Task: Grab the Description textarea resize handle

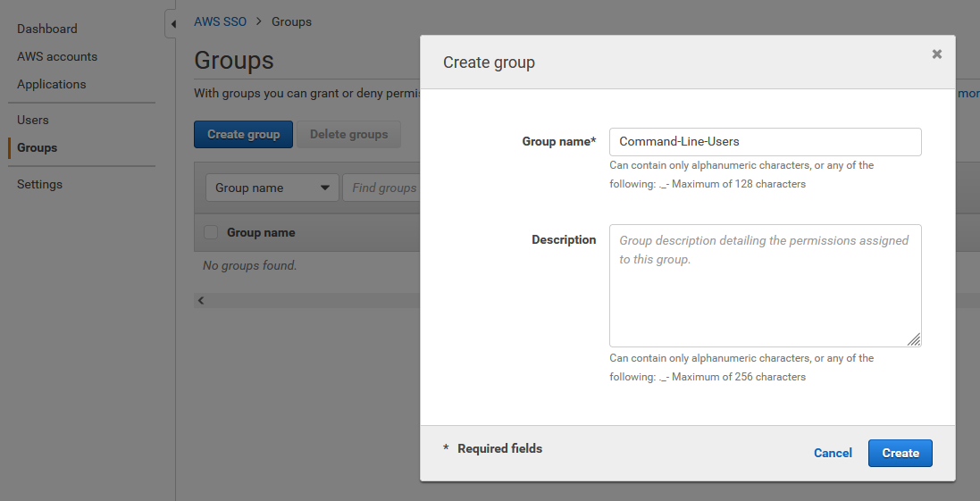Action: point(913,339)
